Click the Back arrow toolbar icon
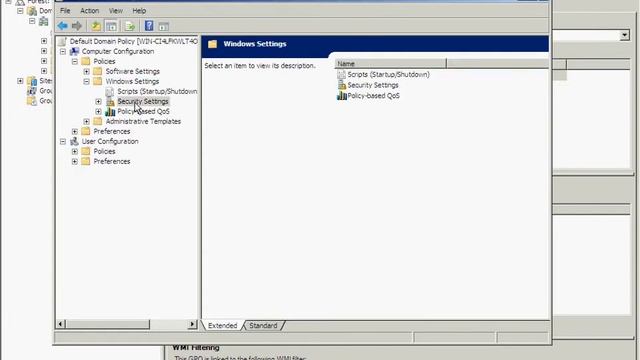640x360 pixels. pos(62,26)
